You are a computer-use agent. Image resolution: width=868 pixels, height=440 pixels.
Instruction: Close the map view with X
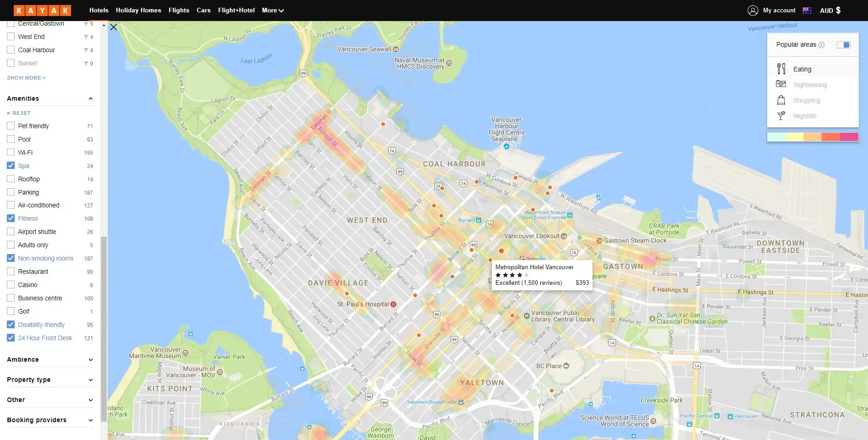click(x=114, y=27)
